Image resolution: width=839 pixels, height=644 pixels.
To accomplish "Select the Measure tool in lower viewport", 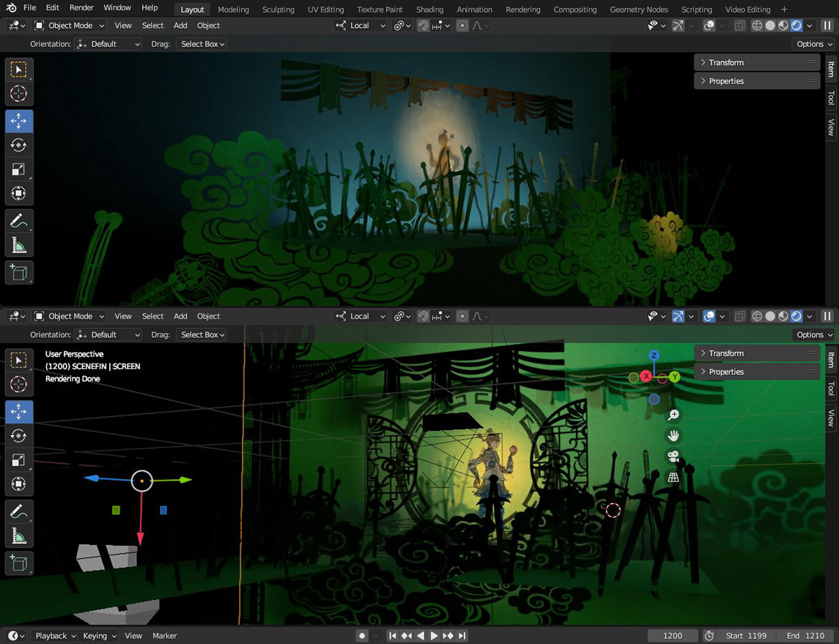I will (x=19, y=536).
